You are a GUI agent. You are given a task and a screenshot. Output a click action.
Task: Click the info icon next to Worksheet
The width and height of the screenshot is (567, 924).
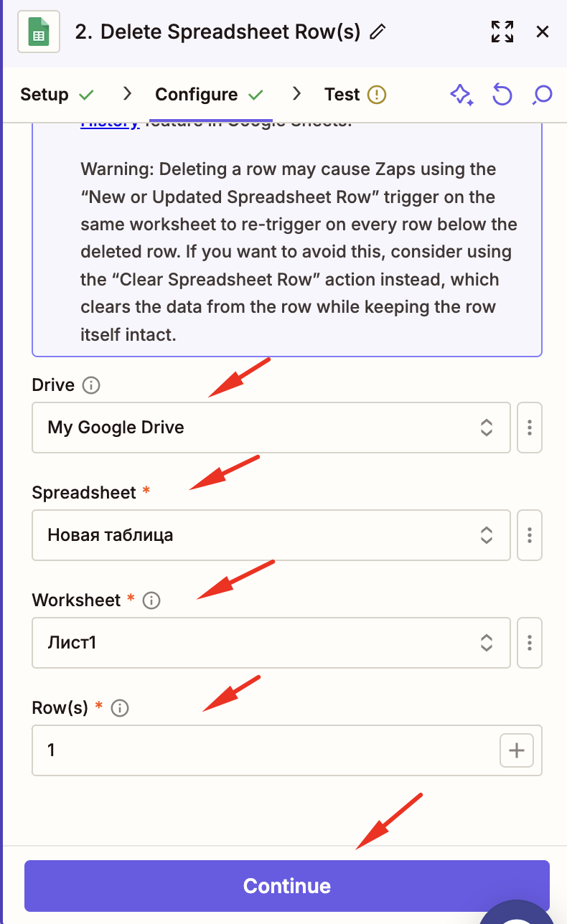pyautogui.click(x=151, y=600)
